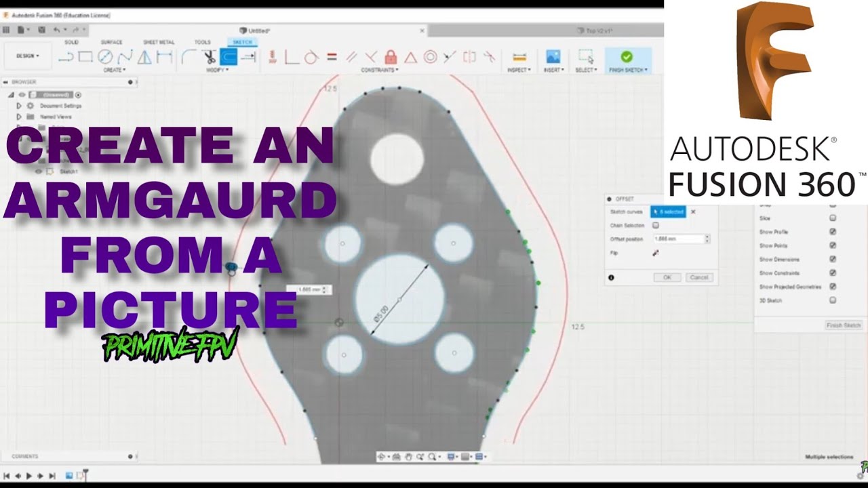Viewport: 868px width, 488px height.
Task: Select the Line tool in Create group
Action: [66, 58]
